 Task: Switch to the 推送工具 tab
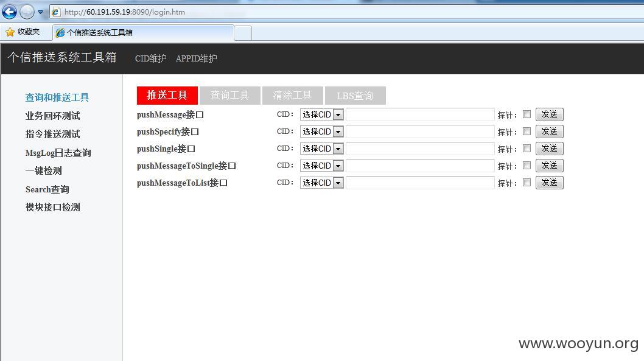tap(167, 96)
